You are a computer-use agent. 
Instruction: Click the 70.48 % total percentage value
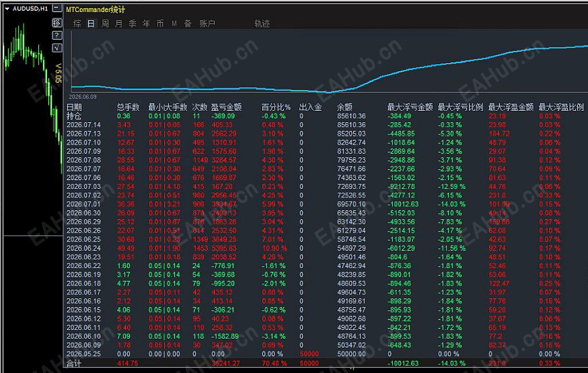coord(274,363)
